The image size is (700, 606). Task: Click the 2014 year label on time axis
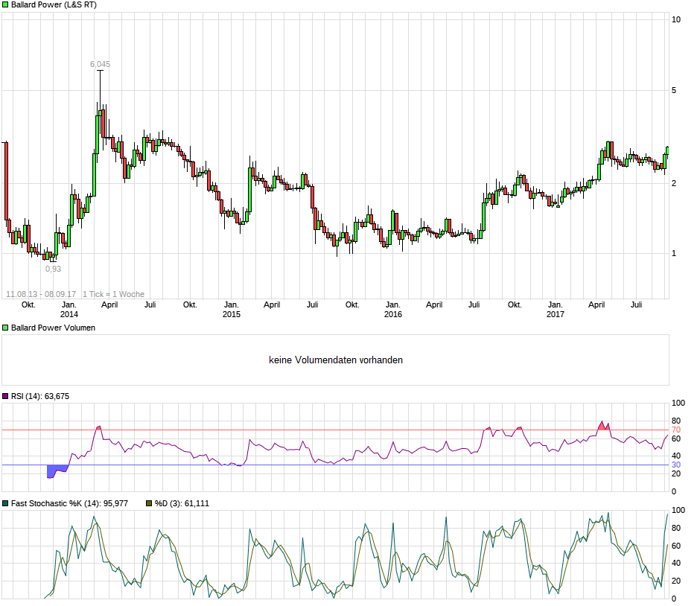[x=69, y=314]
